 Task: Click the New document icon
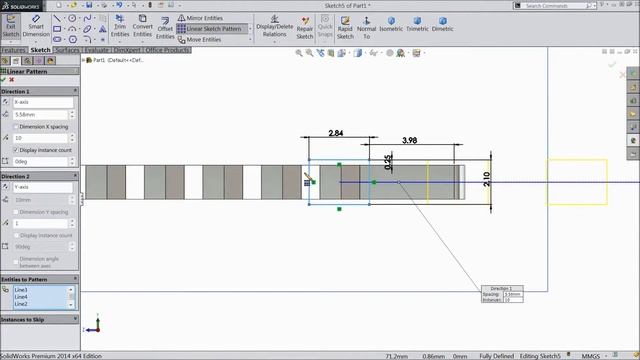click(59, 5)
